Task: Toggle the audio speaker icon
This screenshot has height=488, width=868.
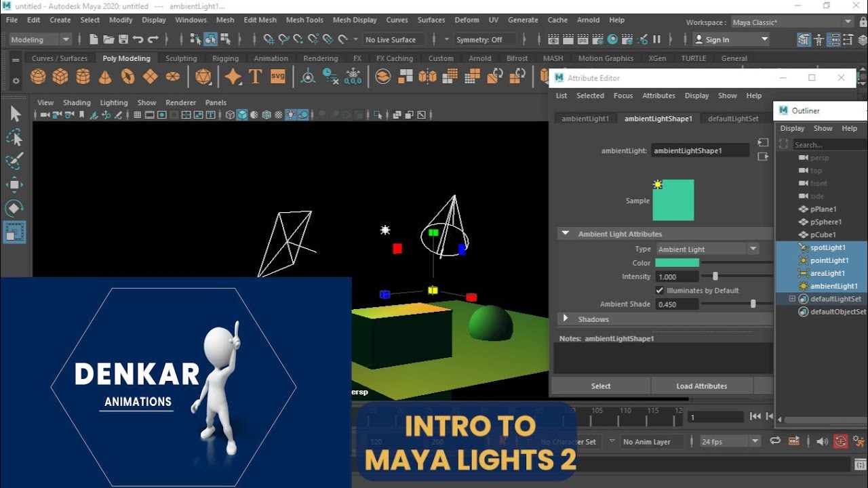Action: [822, 441]
